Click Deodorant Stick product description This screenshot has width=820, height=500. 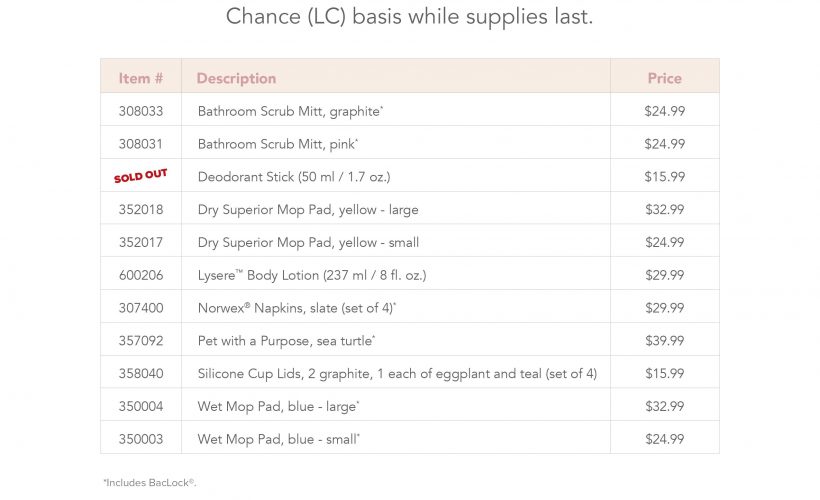(x=293, y=177)
